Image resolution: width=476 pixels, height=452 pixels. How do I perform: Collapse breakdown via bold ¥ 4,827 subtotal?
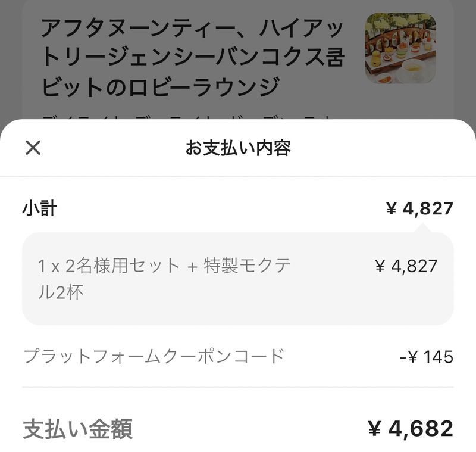419,208
